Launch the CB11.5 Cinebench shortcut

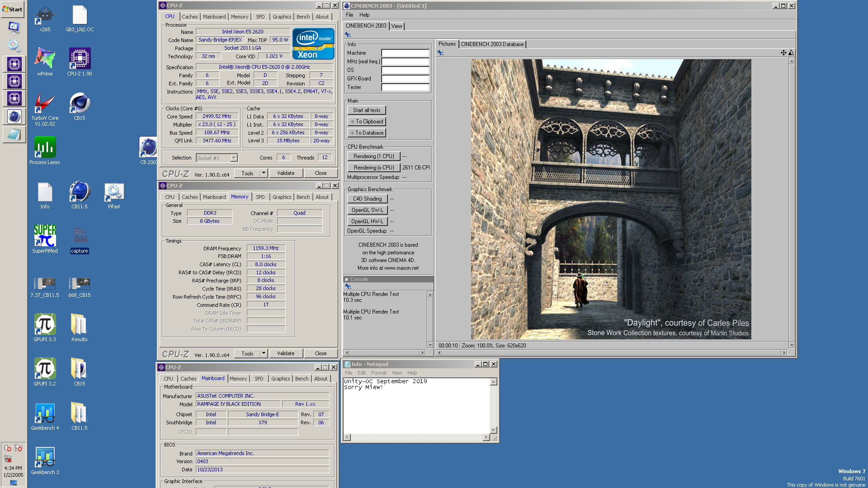[x=80, y=195]
